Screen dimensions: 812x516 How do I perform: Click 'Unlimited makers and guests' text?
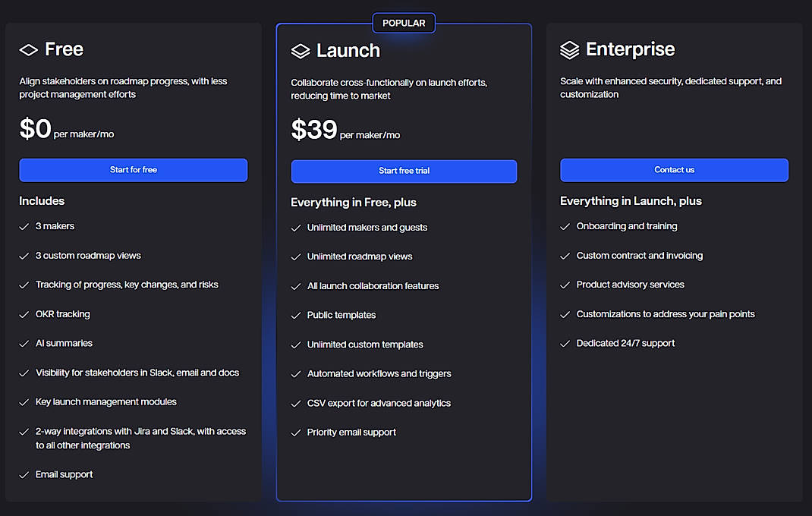(367, 228)
